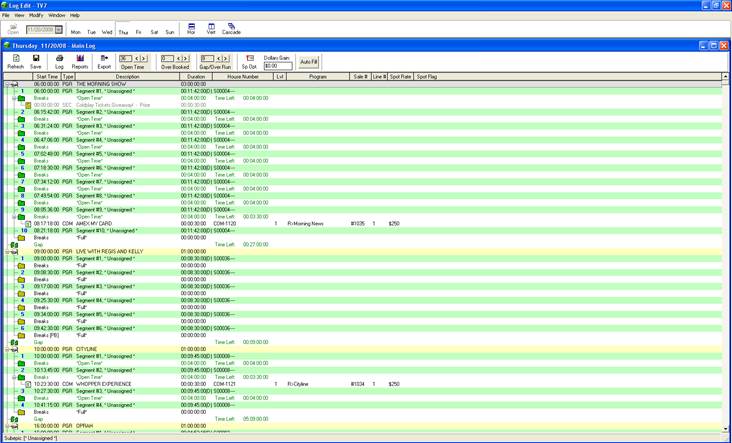Save the log with the Save icon
The width and height of the screenshot is (732, 443).
click(36, 61)
